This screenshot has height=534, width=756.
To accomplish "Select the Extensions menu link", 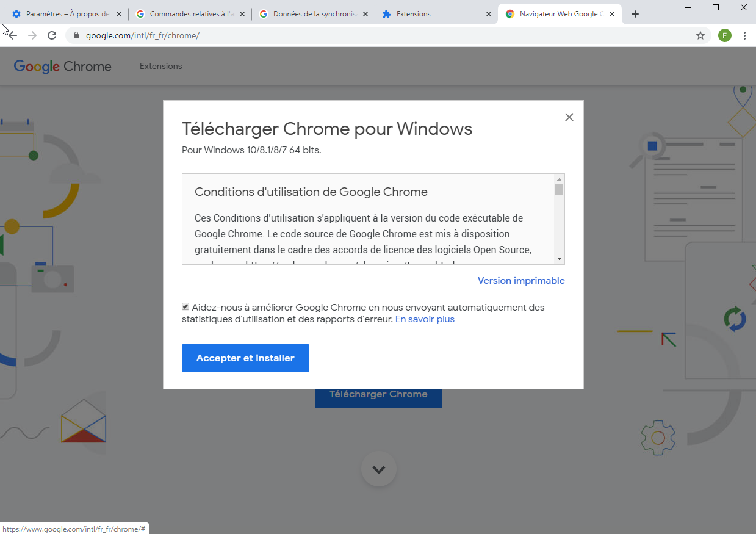I will [x=160, y=66].
